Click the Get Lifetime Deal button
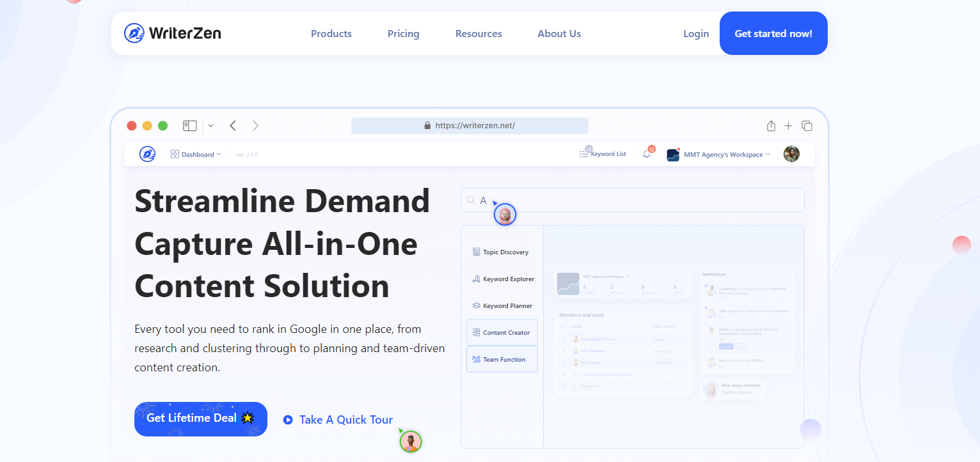 (x=201, y=419)
